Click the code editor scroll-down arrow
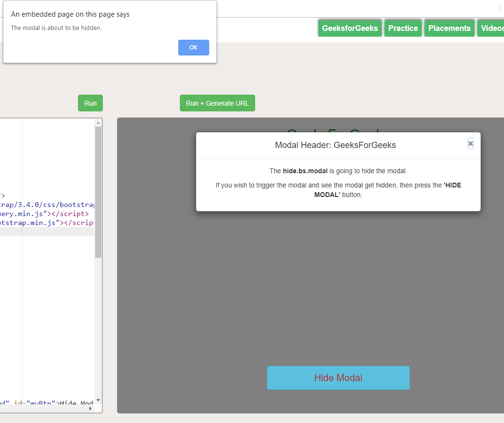The height and width of the screenshot is (423, 504). click(x=99, y=400)
